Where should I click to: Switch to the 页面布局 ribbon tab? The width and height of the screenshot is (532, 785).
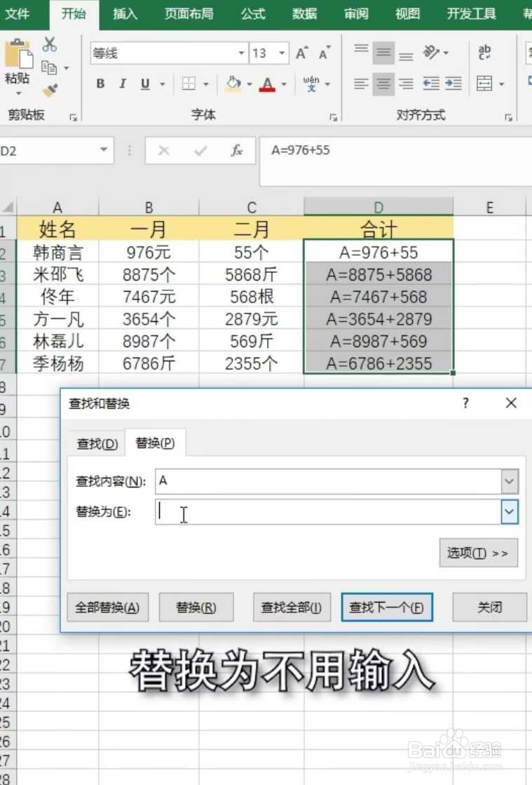click(189, 13)
